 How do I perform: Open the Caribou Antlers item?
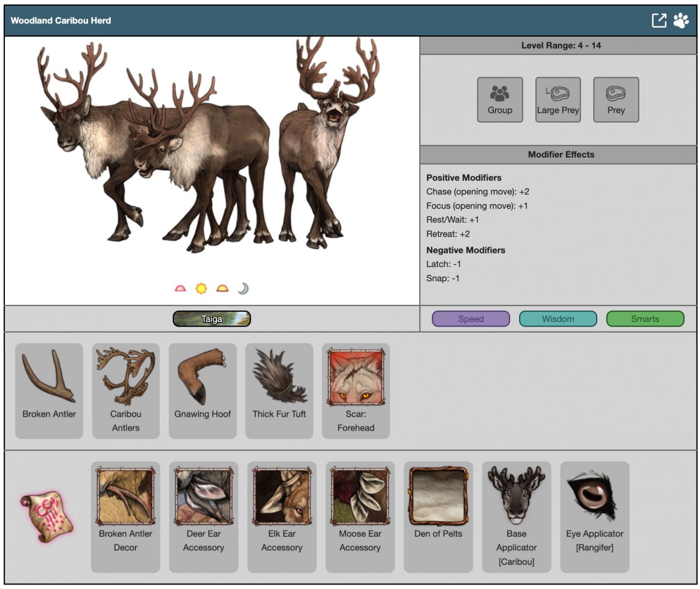tap(126, 391)
